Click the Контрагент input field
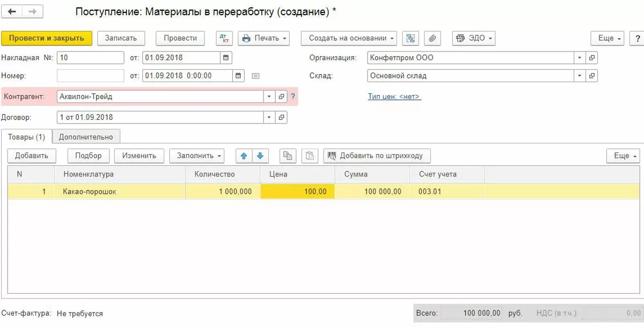 [160, 97]
